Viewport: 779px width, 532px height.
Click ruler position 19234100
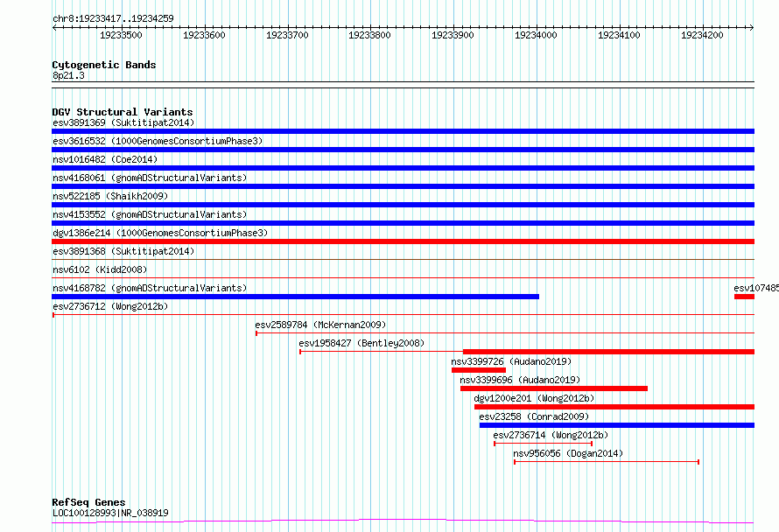tap(619, 35)
